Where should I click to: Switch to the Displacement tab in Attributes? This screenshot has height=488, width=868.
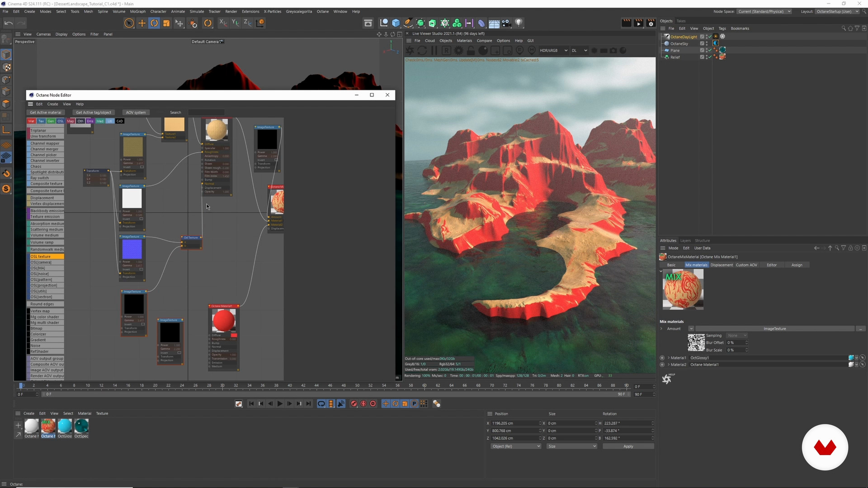[x=722, y=265]
